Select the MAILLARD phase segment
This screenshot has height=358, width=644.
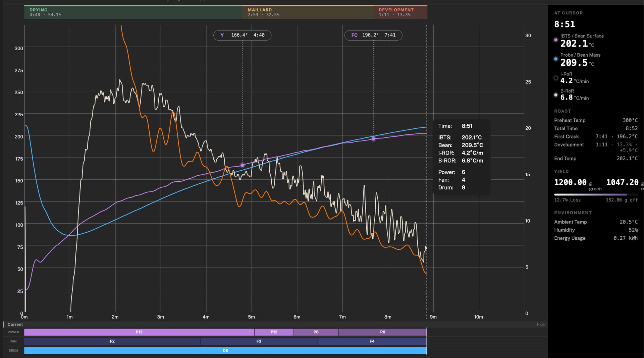coord(308,12)
